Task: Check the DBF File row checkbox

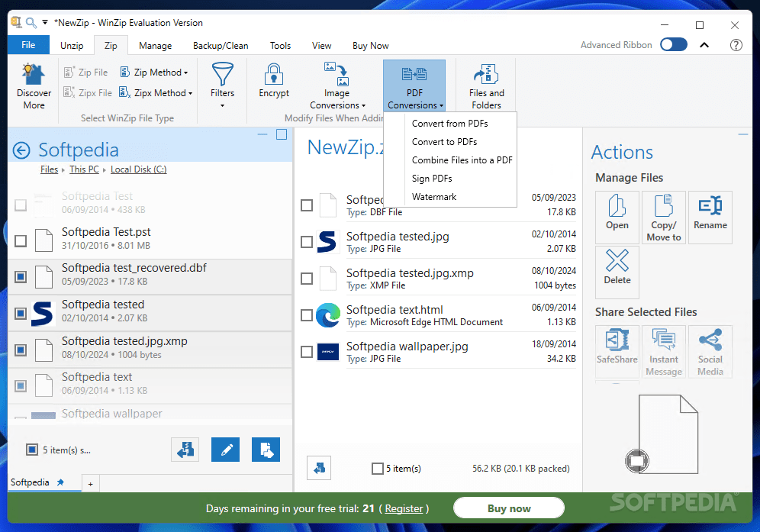Action: pyautogui.click(x=306, y=205)
